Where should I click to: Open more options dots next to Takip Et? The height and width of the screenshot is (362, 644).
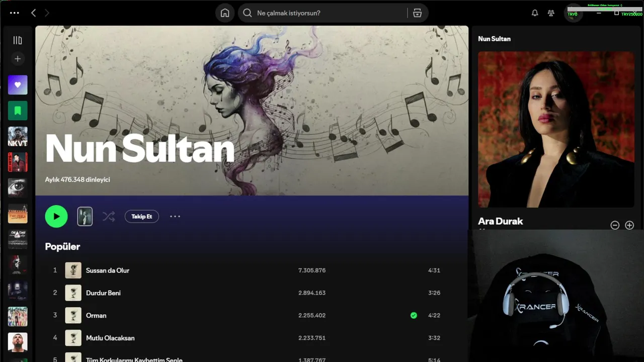pyautogui.click(x=175, y=217)
